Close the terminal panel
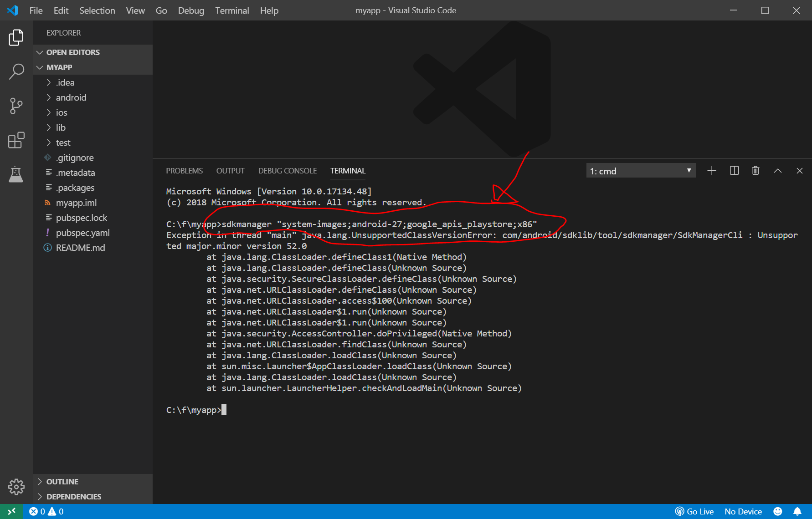812x519 pixels. point(800,171)
